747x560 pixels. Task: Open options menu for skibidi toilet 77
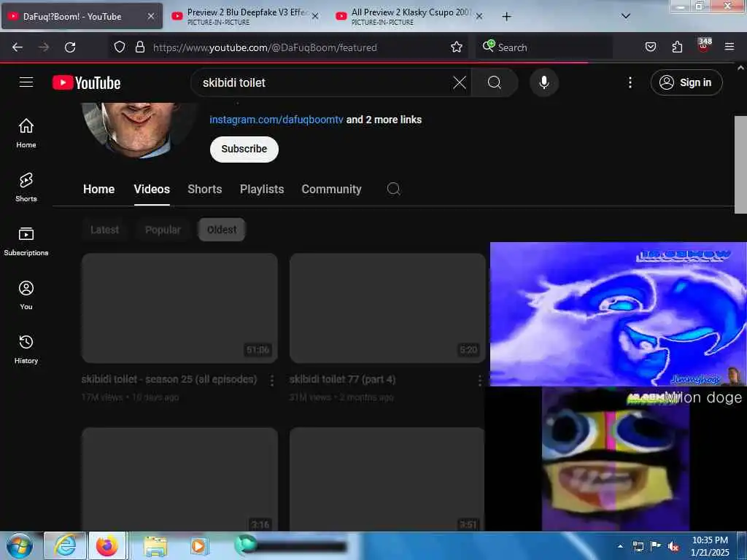479,381
